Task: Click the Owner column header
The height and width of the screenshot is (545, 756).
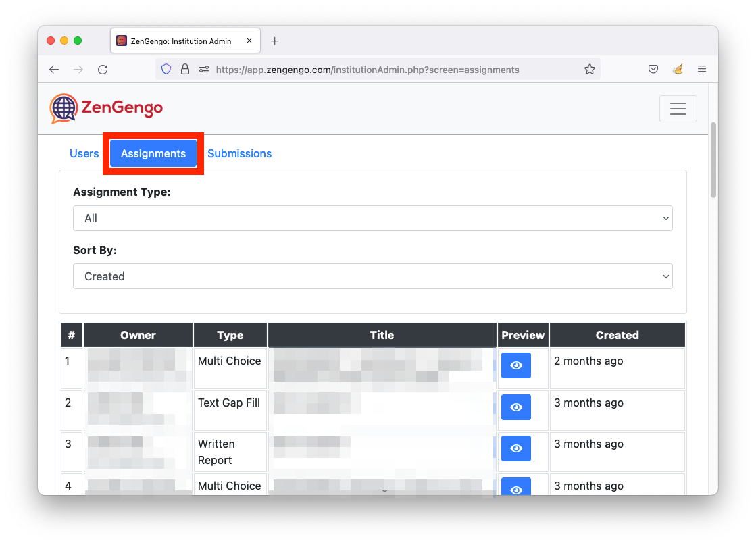Action: [138, 335]
